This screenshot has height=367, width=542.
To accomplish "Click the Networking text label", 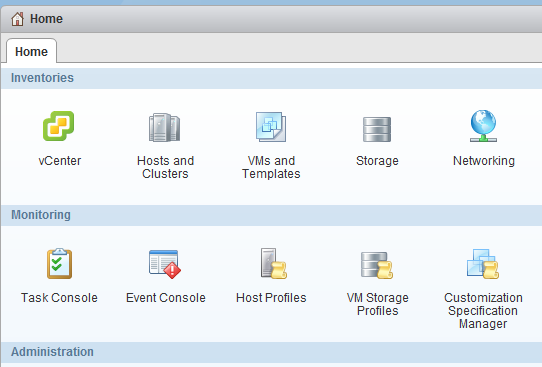I will click(x=484, y=161).
